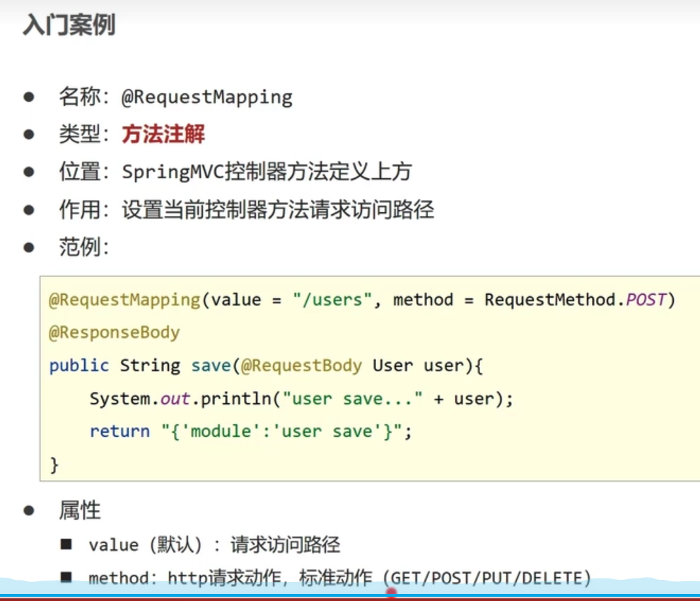Click the 属性 bullet heading
The height and width of the screenshot is (601, 700).
click(x=80, y=510)
